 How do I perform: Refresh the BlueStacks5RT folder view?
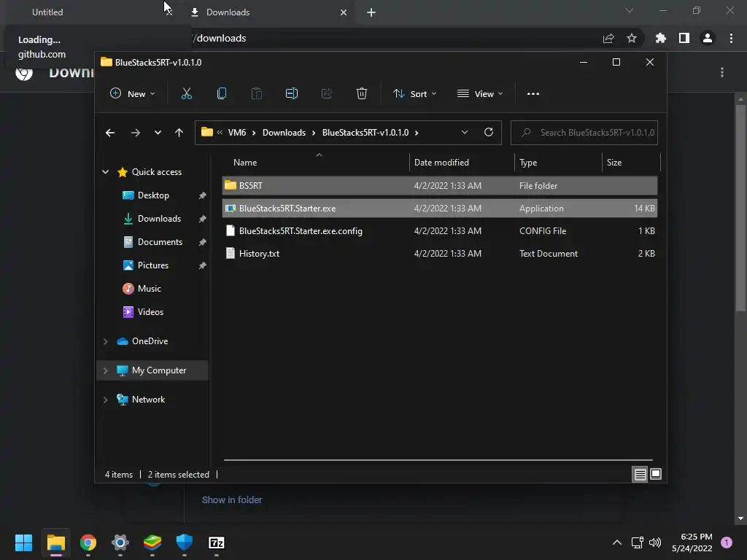[488, 132]
